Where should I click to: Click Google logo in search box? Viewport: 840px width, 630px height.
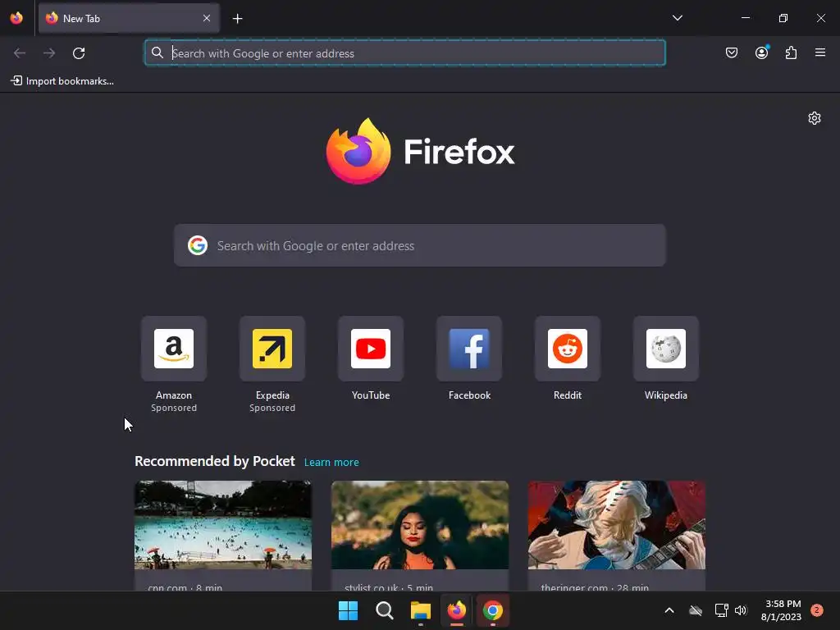pyautogui.click(x=198, y=245)
